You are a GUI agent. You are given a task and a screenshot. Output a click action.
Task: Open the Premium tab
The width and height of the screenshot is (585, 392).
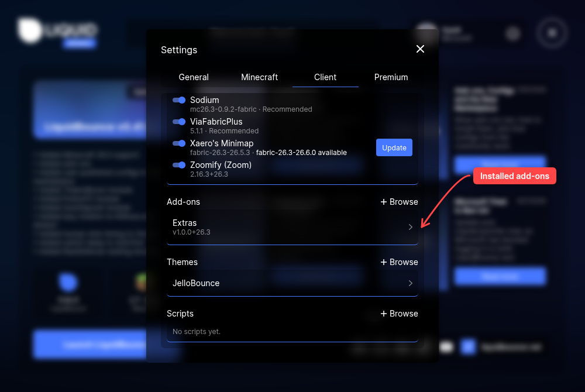click(391, 77)
